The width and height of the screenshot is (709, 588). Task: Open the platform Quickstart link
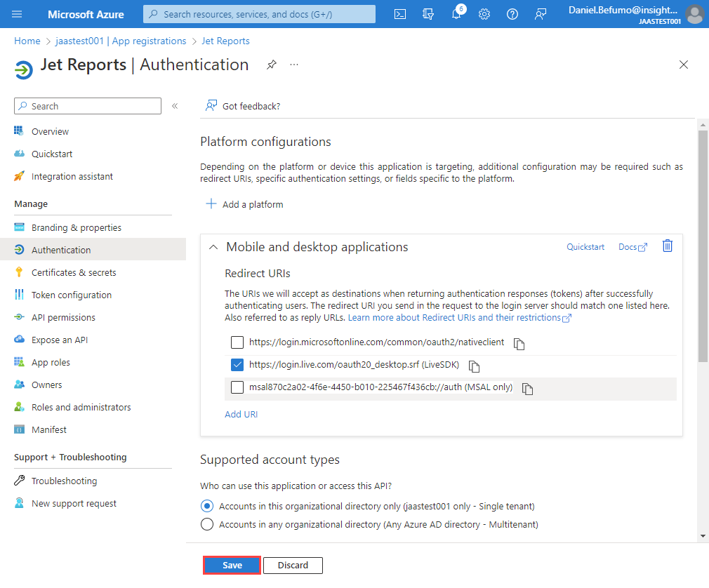pyautogui.click(x=585, y=247)
